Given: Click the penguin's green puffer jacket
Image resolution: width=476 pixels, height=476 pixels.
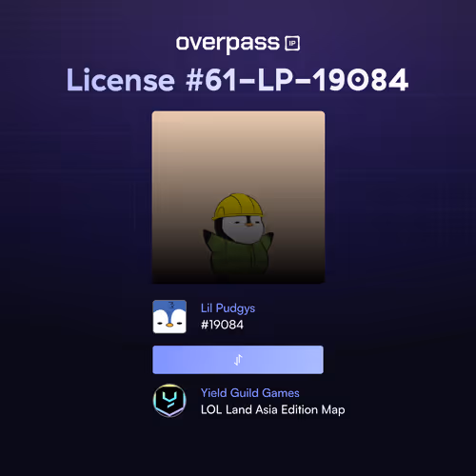Looking at the screenshot, I should click(x=239, y=255).
